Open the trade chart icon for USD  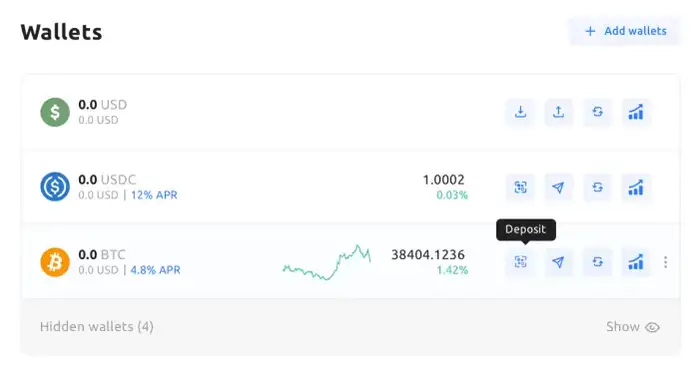(x=636, y=112)
